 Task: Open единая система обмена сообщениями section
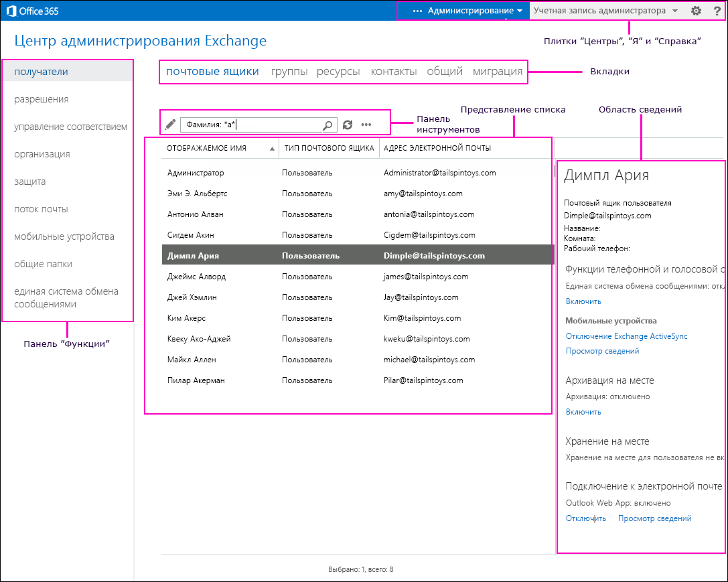(x=68, y=297)
